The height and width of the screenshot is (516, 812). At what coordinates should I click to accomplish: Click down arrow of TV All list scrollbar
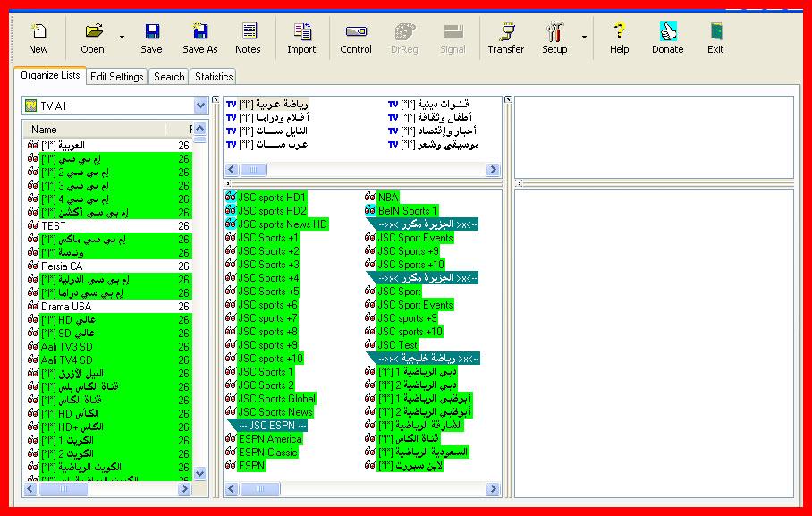(x=200, y=473)
